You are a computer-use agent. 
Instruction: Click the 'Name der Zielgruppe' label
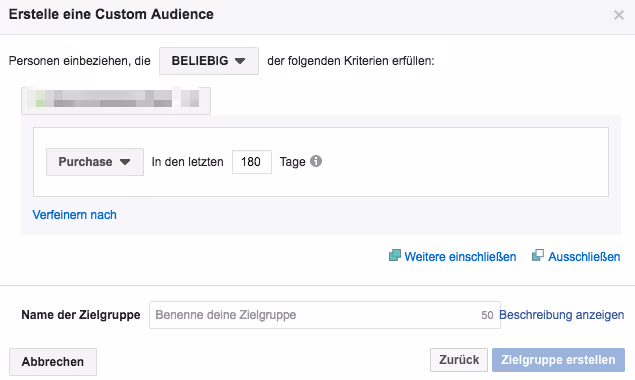tap(81, 315)
